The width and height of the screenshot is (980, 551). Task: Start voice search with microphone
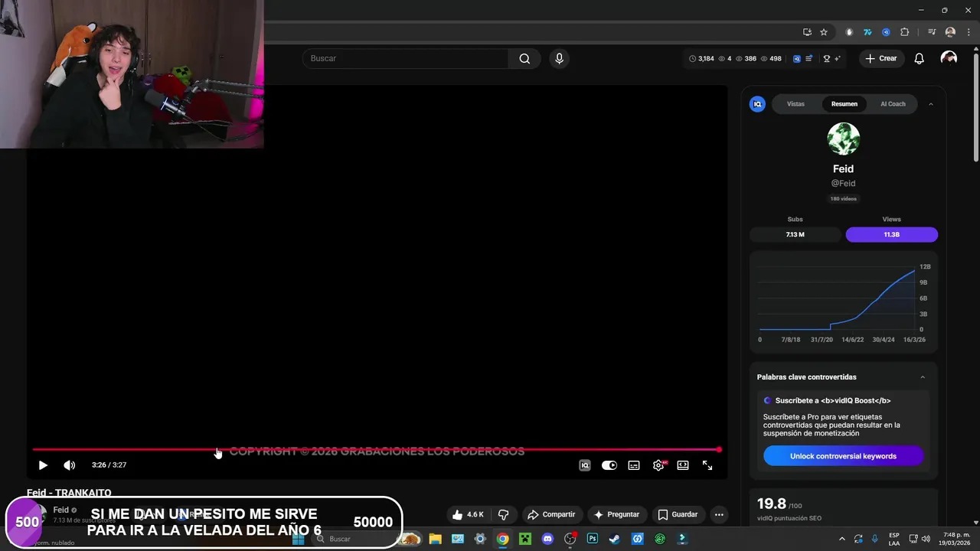click(x=559, y=58)
